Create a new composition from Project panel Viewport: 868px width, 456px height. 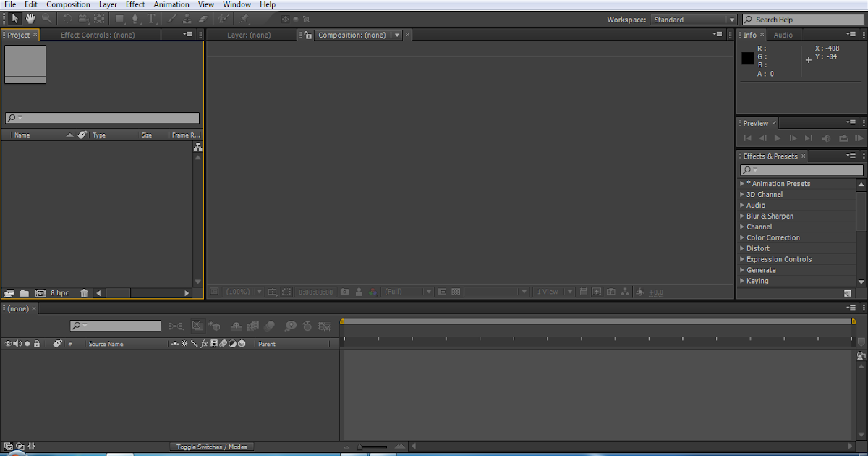point(41,293)
